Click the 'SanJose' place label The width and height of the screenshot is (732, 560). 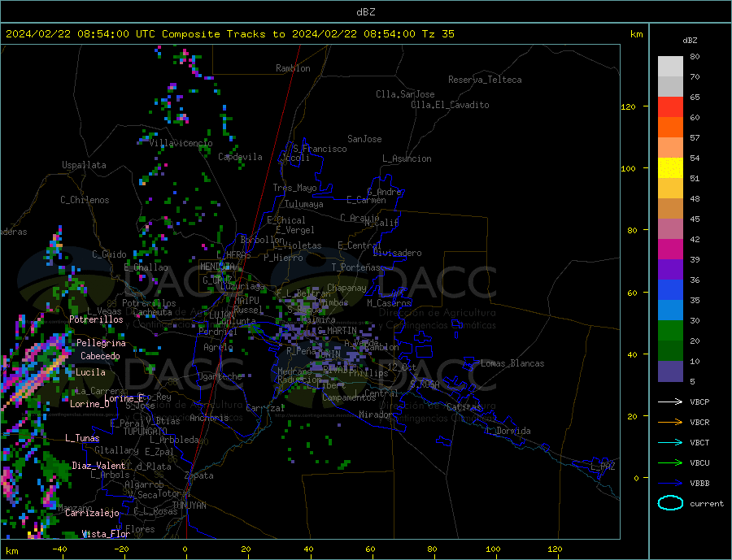click(x=364, y=139)
